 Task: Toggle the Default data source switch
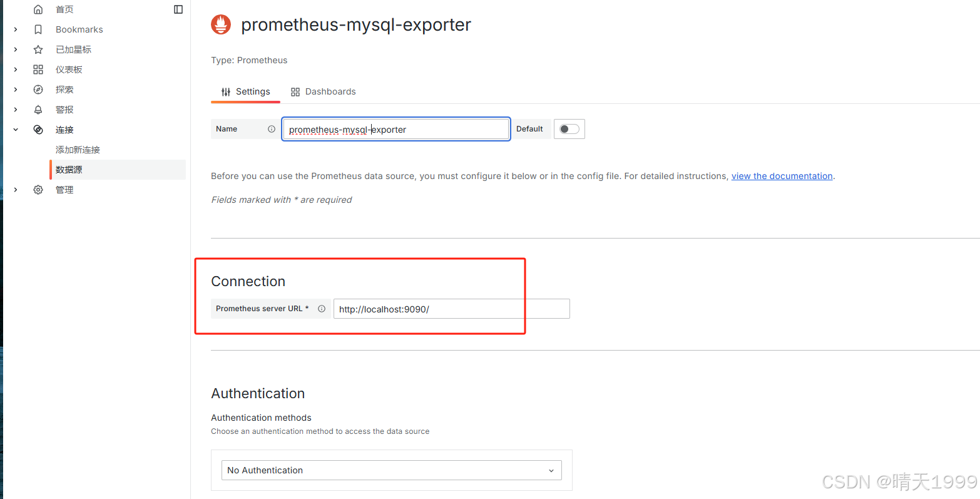(x=569, y=129)
